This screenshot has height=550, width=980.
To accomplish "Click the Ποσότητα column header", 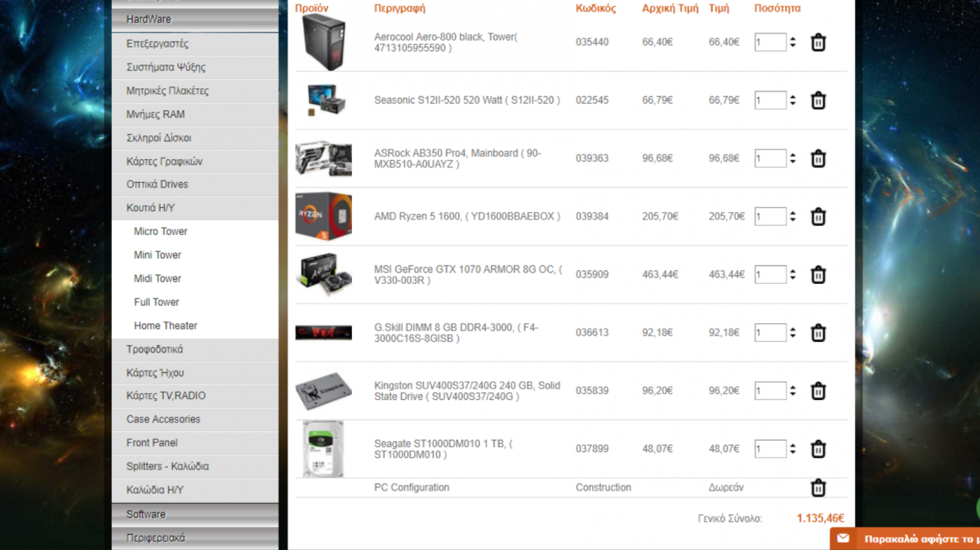I will tap(777, 8).
